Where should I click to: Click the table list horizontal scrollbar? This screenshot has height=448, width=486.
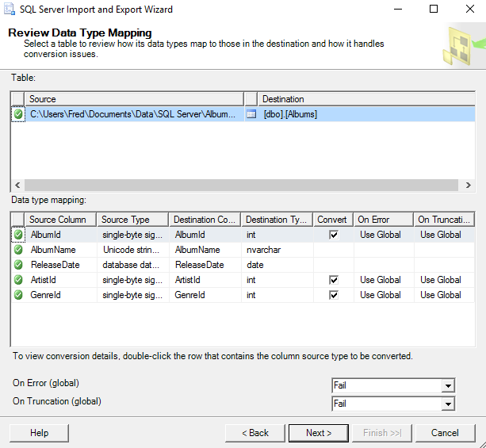click(x=238, y=185)
